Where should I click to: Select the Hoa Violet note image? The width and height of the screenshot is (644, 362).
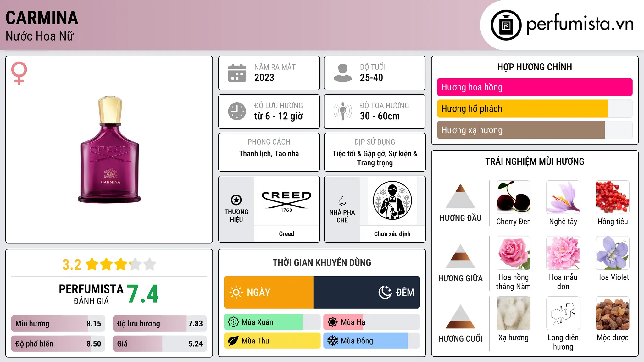point(613,253)
